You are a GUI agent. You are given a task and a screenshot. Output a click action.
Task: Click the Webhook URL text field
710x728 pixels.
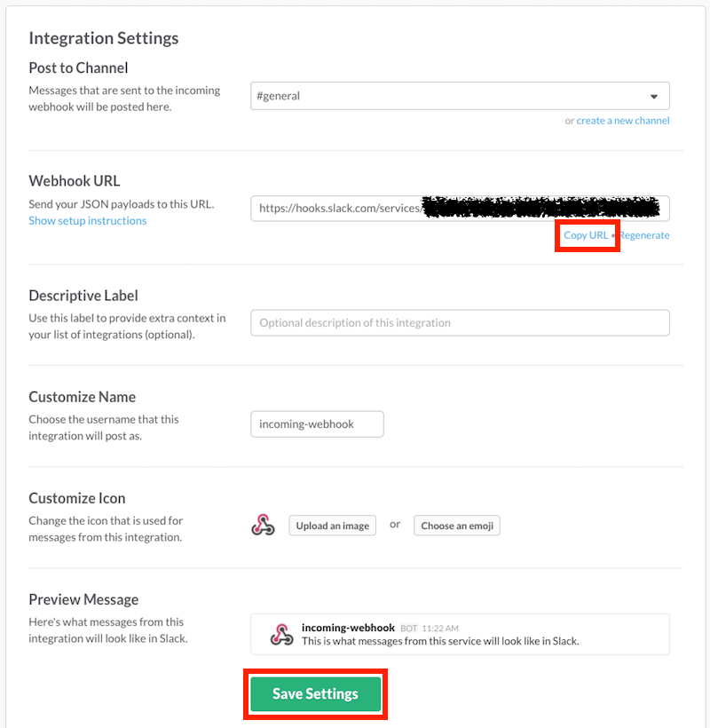tap(460, 208)
